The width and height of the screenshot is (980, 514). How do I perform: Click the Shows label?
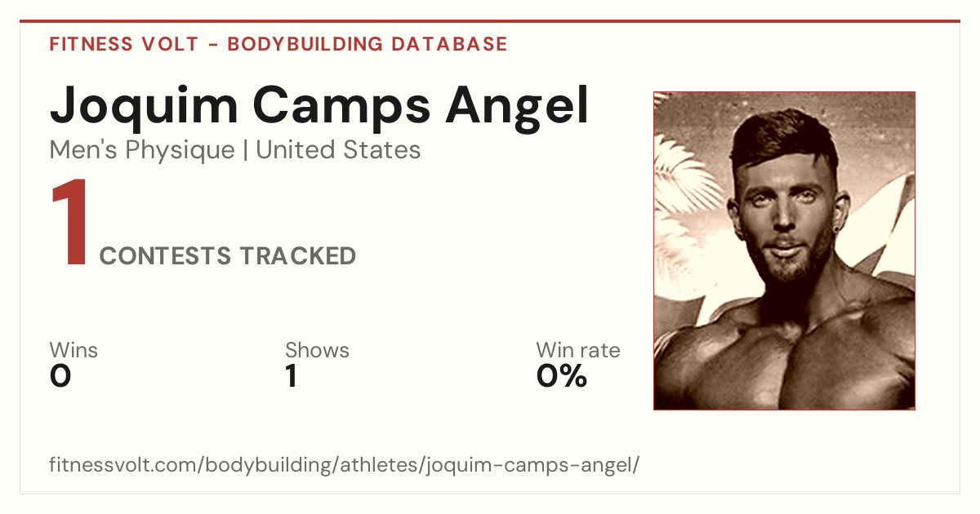(x=317, y=351)
